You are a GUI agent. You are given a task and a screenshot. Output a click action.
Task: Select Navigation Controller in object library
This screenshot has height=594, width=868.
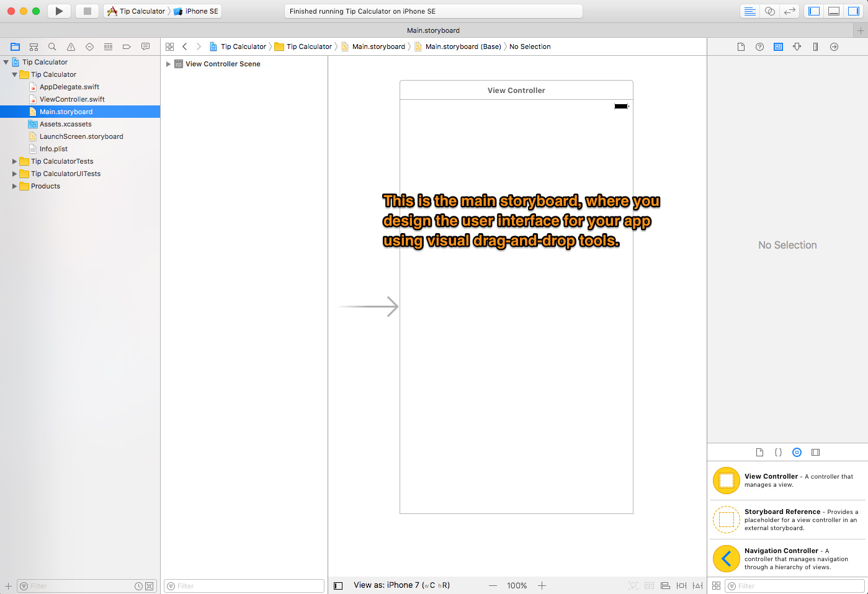(788, 559)
